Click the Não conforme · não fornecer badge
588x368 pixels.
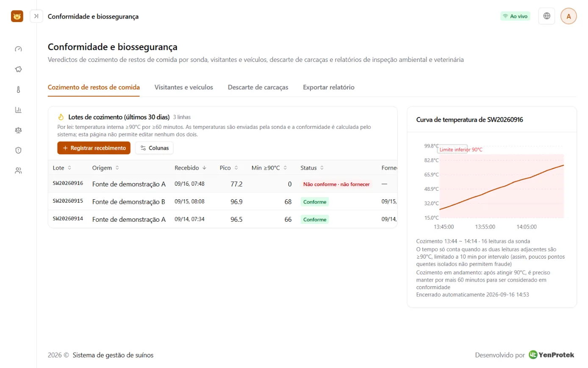[336, 184]
